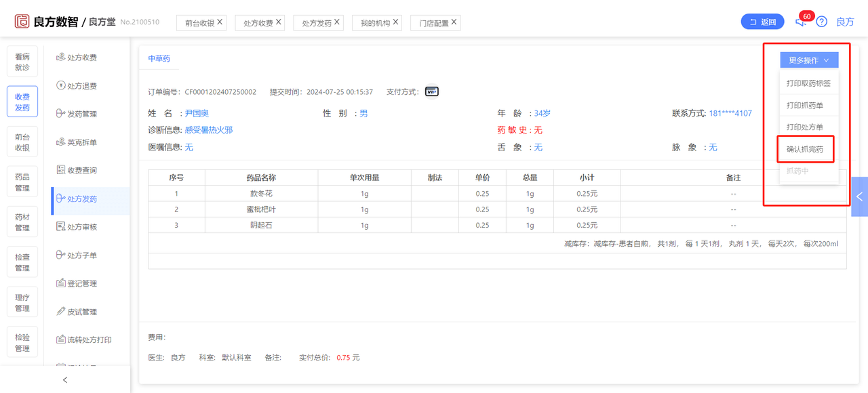Click the 处方退费 sidebar icon
This screenshot has height=393, width=868.
point(61,85)
